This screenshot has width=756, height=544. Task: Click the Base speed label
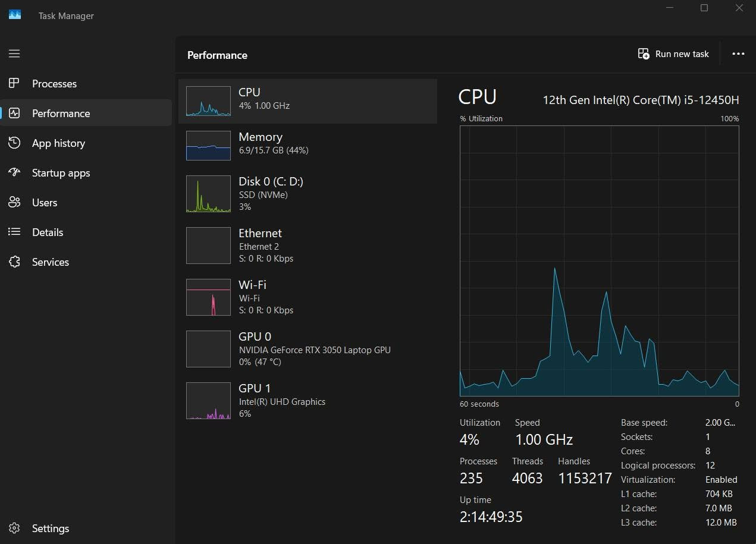[644, 423]
